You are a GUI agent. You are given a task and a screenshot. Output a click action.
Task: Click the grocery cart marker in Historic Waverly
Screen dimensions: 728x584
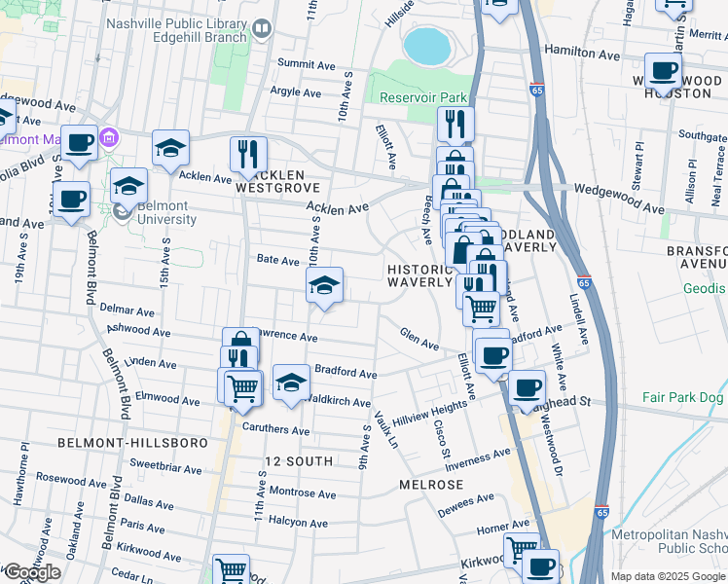[482, 310]
